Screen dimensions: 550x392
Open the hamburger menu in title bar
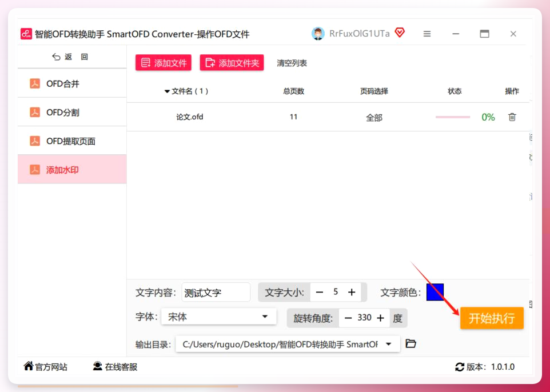[427, 34]
